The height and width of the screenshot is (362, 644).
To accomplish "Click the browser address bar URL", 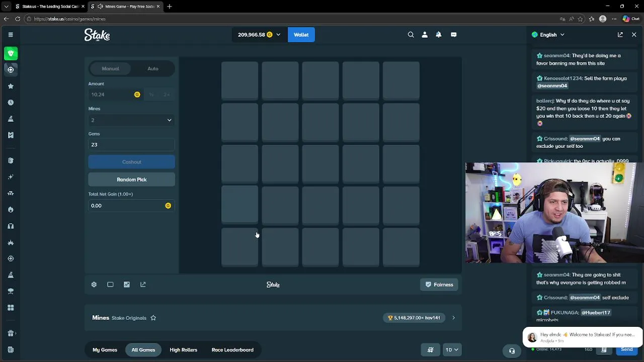I will coord(70,19).
